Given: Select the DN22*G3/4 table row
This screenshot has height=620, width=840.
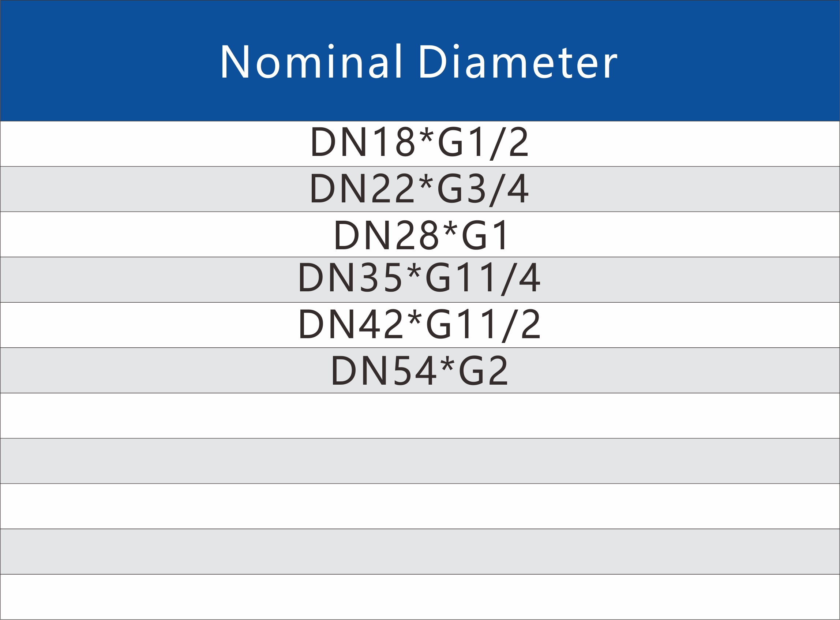Looking at the screenshot, I should (x=420, y=189).
